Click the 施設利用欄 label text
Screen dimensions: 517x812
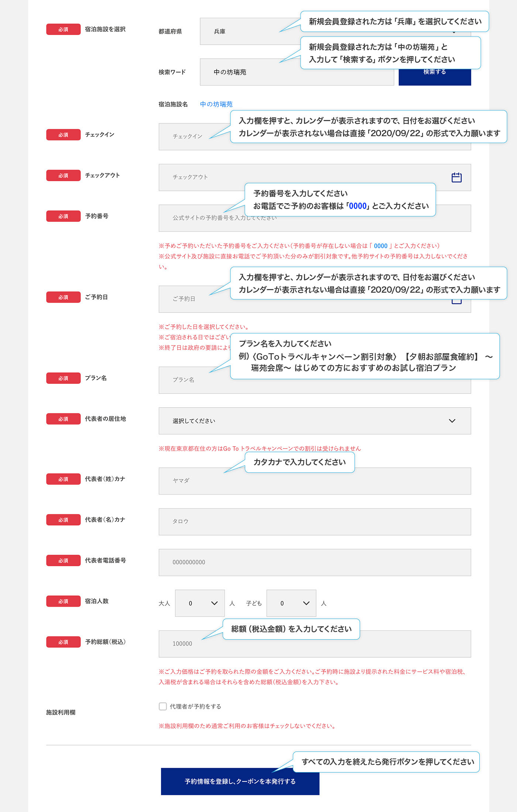(61, 712)
